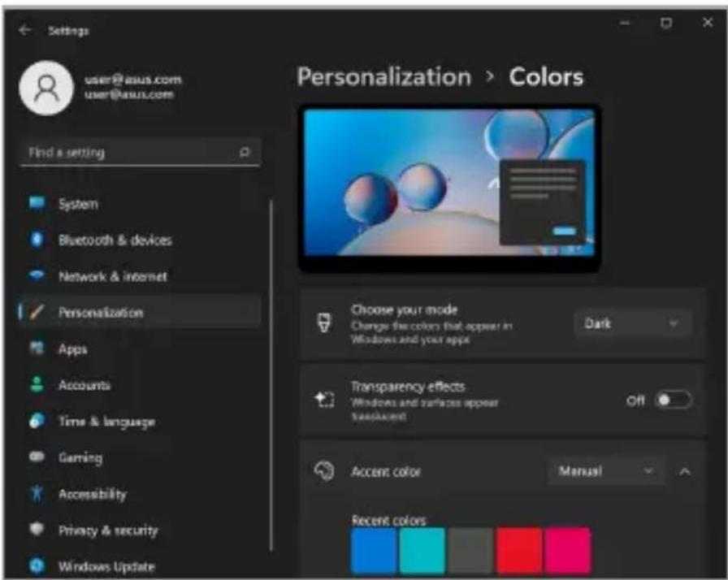Click the Bluetooth & devices icon
Image resolution: width=728 pixels, height=580 pixels.
(x=37, y=240)
